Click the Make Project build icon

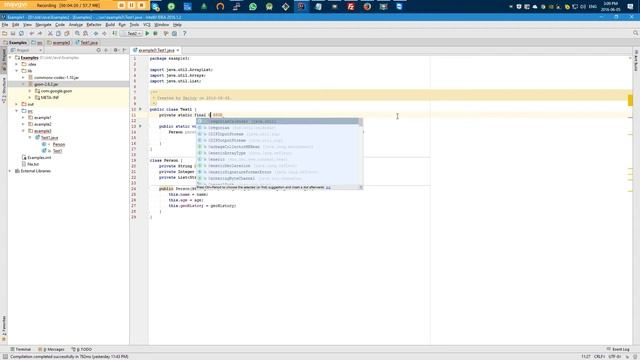point(115,33)
